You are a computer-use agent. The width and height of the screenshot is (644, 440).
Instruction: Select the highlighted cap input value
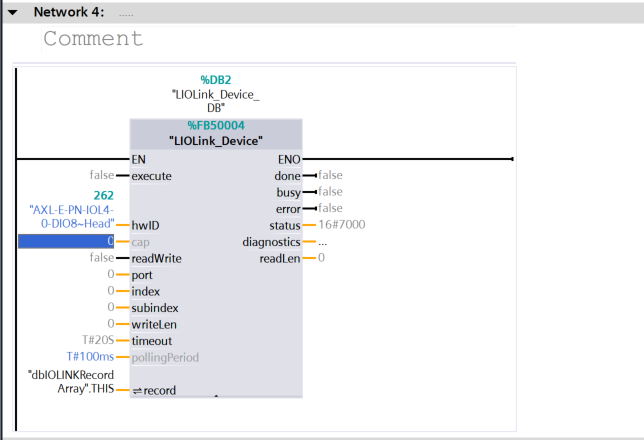pyautogui.click(x=66, y=242)
